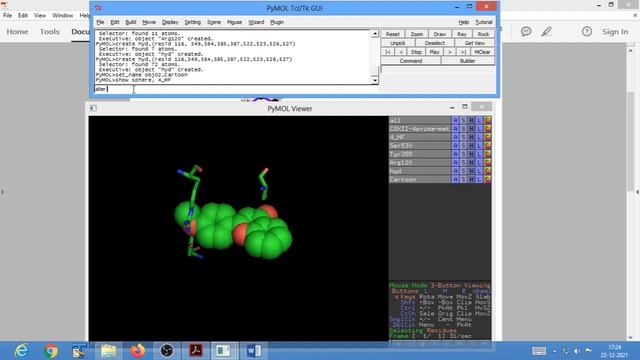Viewport: 640px width, 360px height.
Task: Open the Scene menu in PyMOL
Action: [214, 22]
